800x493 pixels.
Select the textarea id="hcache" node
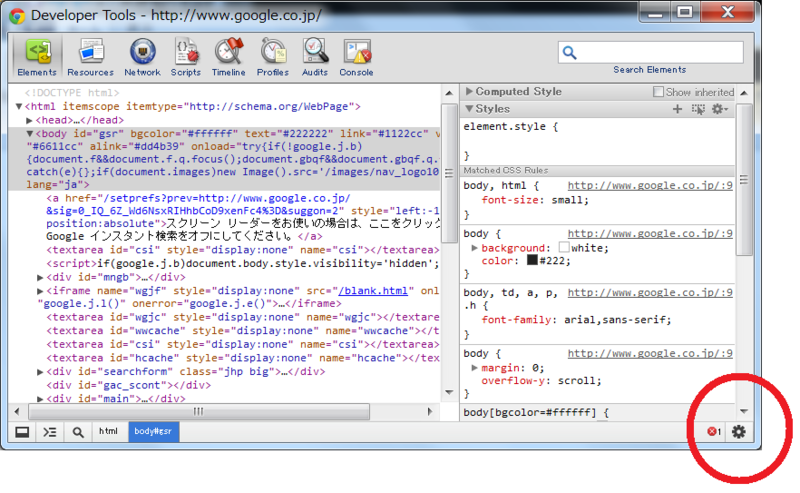coord(243,358)
